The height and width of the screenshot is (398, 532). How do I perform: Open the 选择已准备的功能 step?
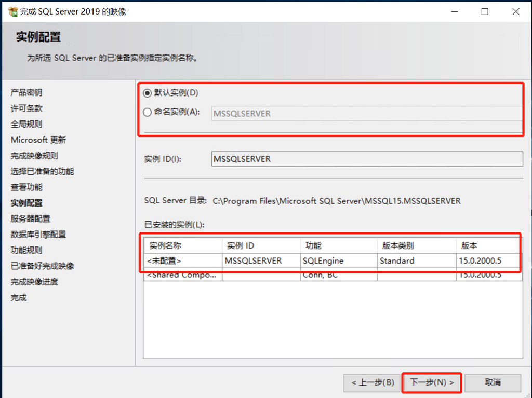[x=42, y=172]
